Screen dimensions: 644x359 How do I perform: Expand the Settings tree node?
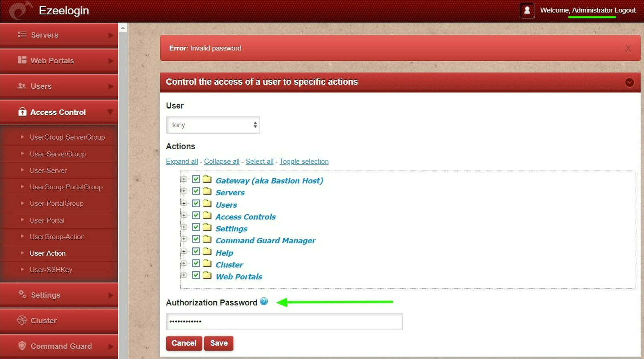[x=184, y=227]
